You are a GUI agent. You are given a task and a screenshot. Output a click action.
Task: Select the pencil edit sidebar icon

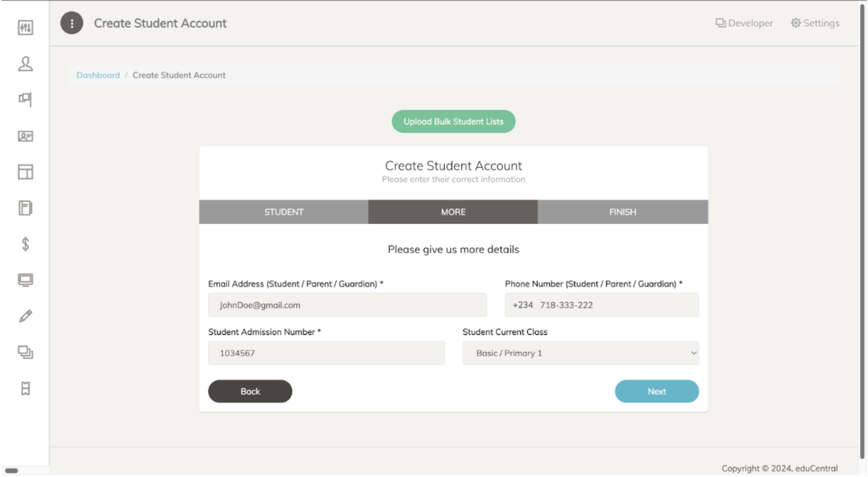(x=26, y=316)
